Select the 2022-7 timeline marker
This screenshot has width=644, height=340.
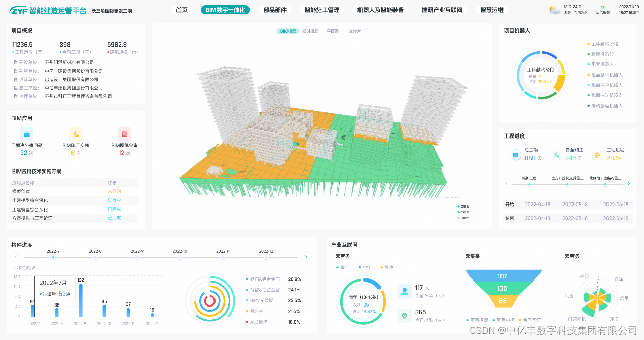pos(53,258)
